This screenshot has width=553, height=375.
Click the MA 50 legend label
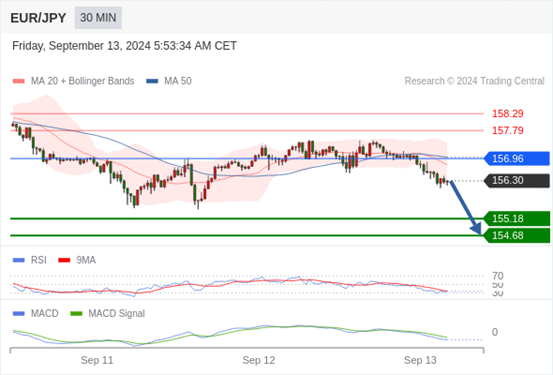tap(178, 81)
